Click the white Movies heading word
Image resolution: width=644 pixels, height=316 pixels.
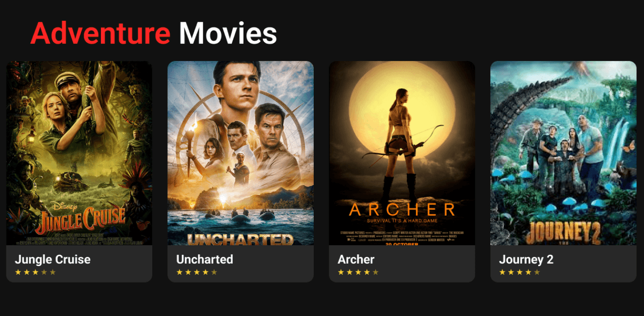pyautogui.click(x=228, y=33)
